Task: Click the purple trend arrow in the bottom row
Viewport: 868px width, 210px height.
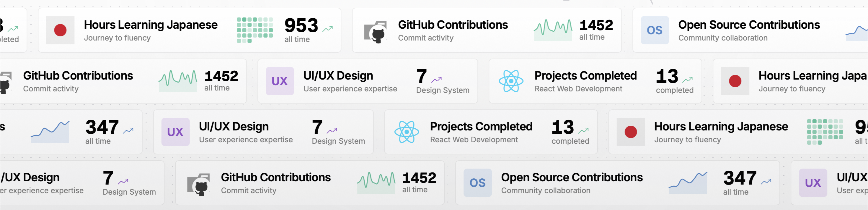Action: tap(123, 182)
